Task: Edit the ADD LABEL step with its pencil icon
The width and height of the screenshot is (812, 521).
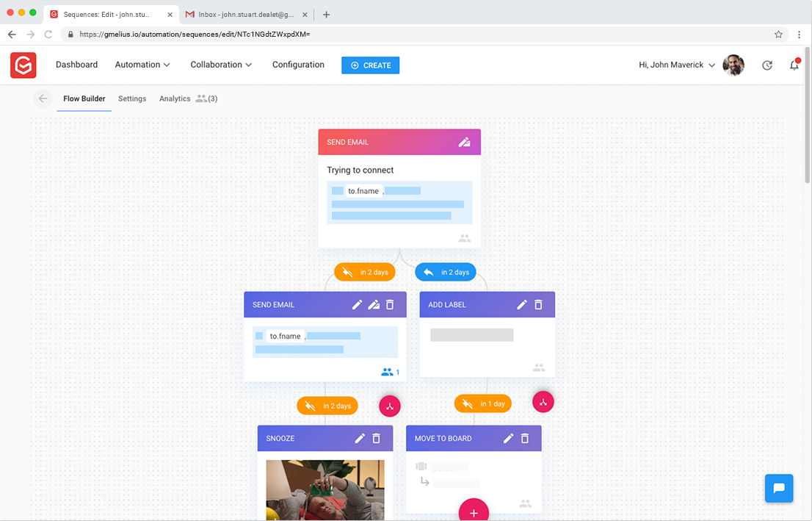Action: pyautogui.click(x=521, y=304)
